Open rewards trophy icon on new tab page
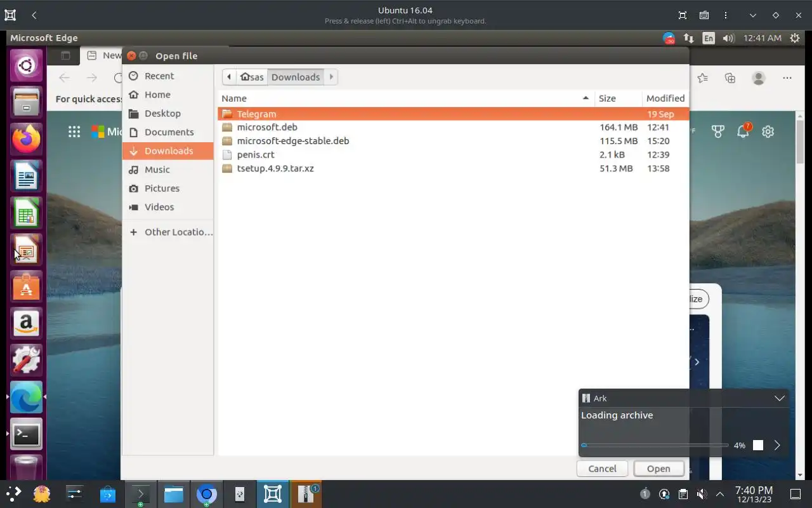The image size is (812, 508). click(717, 131)
